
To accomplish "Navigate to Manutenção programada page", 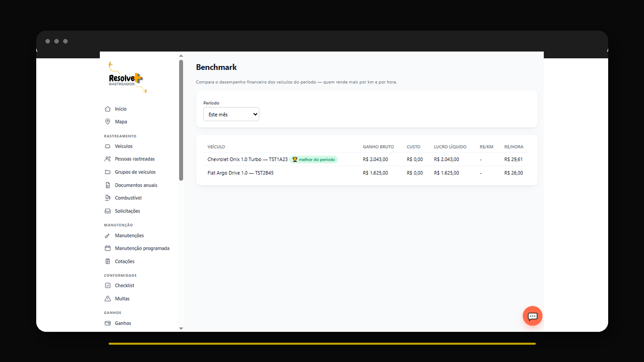I will pos(142,248).
